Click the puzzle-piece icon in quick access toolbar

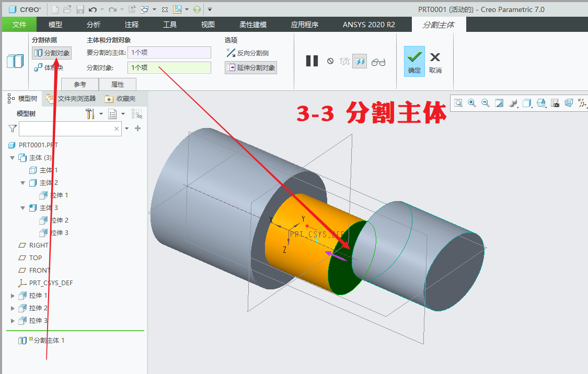click(x=177, y=9)
